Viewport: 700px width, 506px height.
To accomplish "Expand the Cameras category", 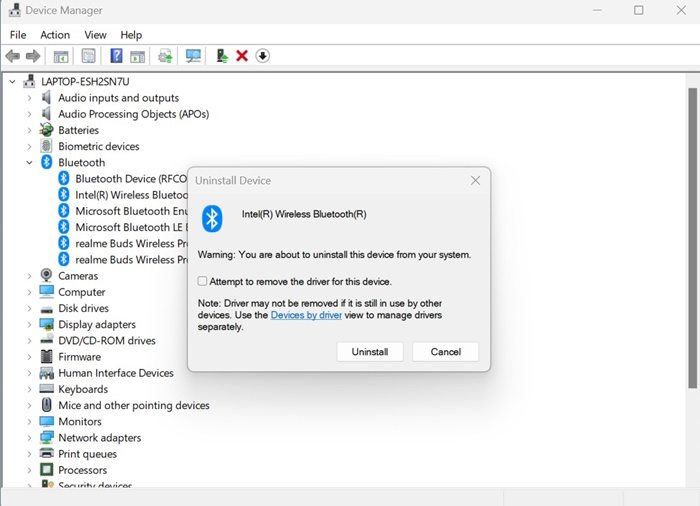I will coord(29,276).
